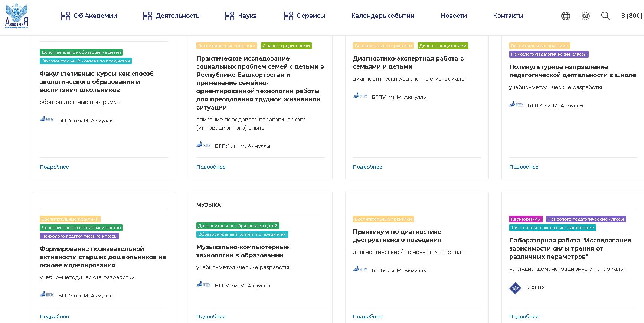
Task: Open Календарь событий menu item
Action: click(x=383, y=16)
